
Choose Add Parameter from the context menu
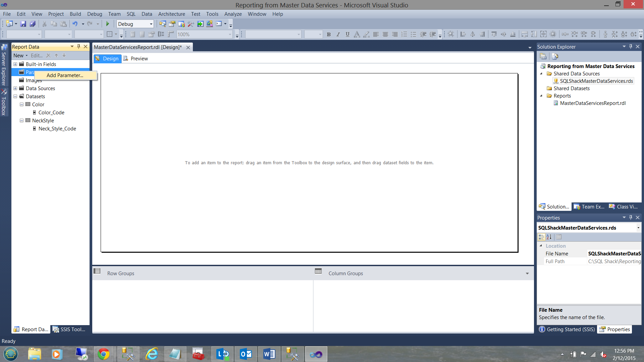[x=65, y=75]
